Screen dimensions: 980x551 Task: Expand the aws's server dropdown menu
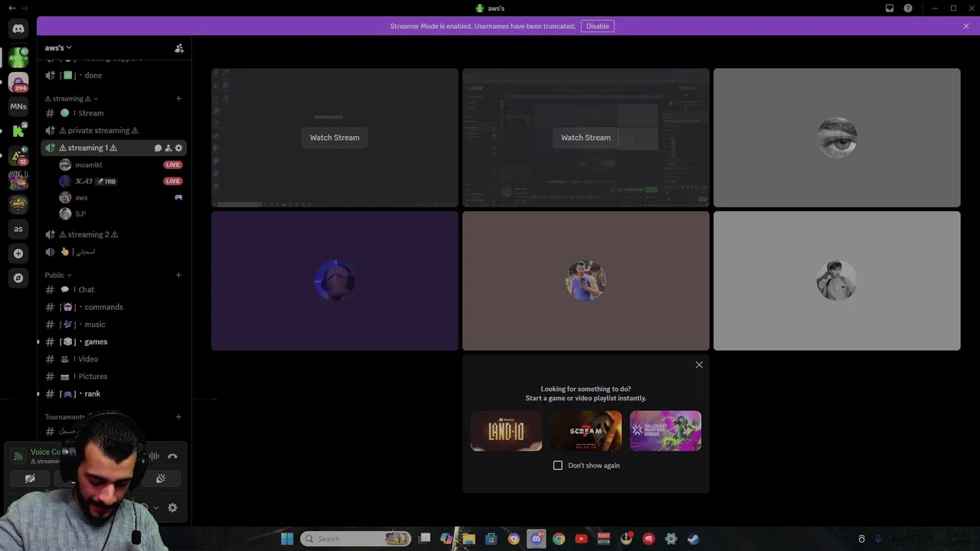pyautogui.click(x=58, y=48)
